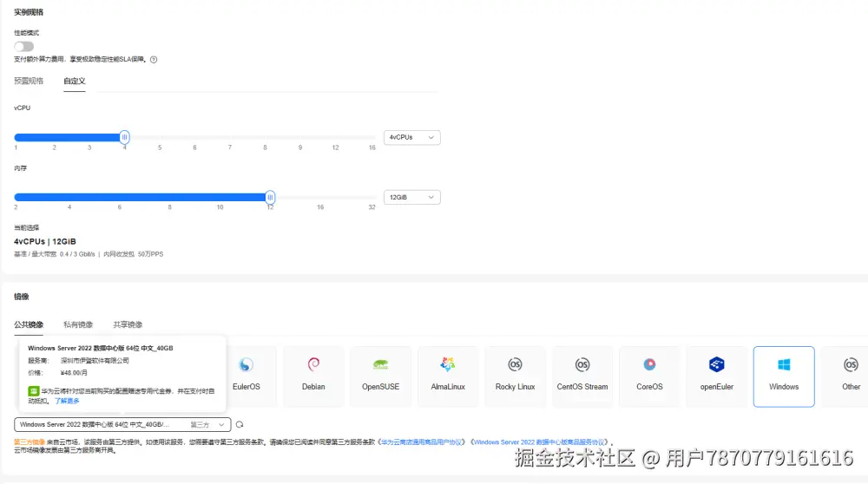This screenshot has height=484, width=868.
Task: Select the 公共镜像 tab
Action: pos(29,324)
